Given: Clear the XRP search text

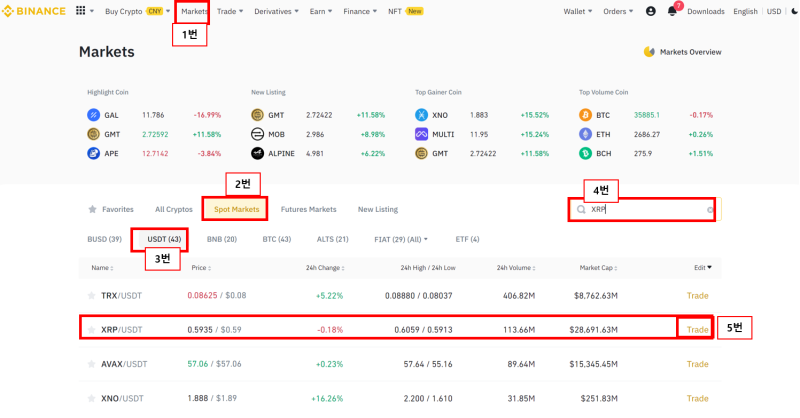Looking at the screenshot, I should tap(710, 210).
